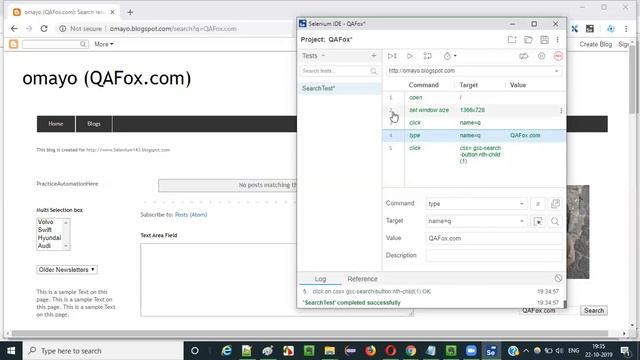The height and width of the screenshot is (360, 640).
Task: Open test execution speed control
Action: [x=450, y=56]
